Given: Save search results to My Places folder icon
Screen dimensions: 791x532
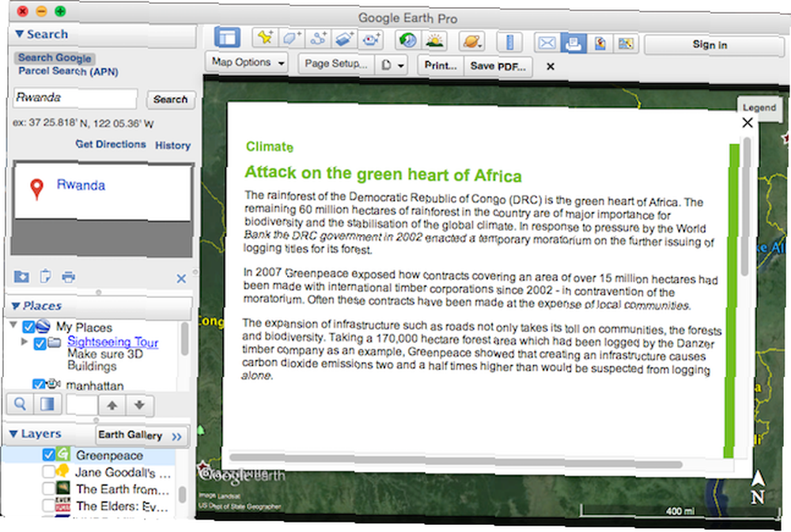Looking at the screenshot, I should click(x=21, y=277).
